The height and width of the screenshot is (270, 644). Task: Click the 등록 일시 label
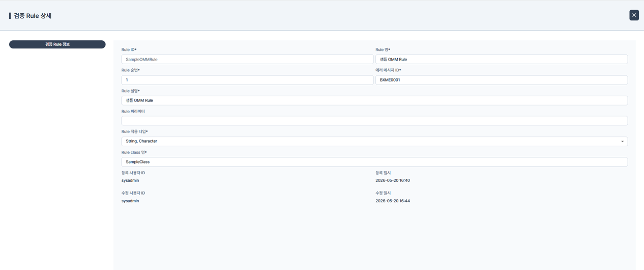383,173
